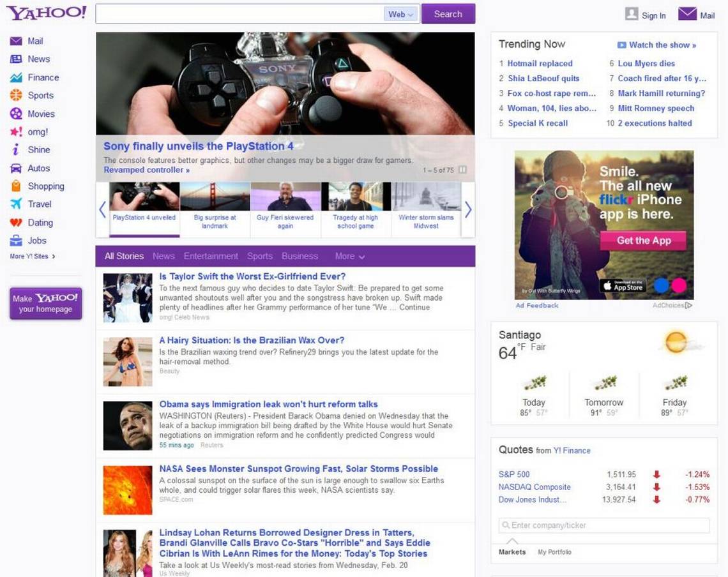This screenshot has height=577, width=728.
Task: Click the Watch the show link
Action: [x=662, y=45]
